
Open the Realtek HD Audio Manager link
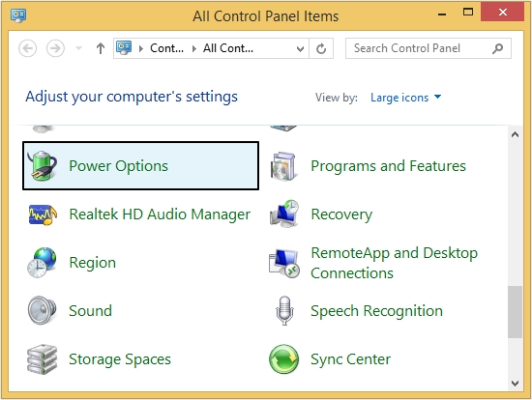tap(160, 214)
